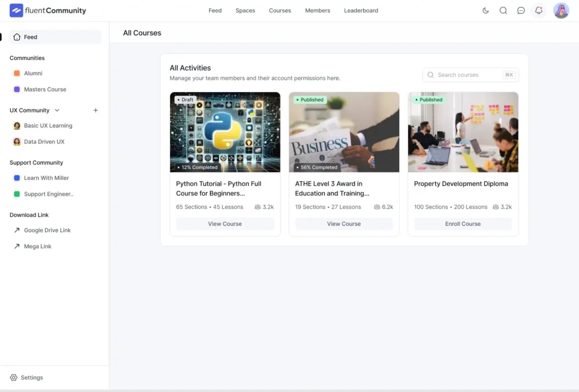Click the Python Tutorial course title
This screenshot has width=579, height=392.
pyautogui.click(x=219, y=188)
